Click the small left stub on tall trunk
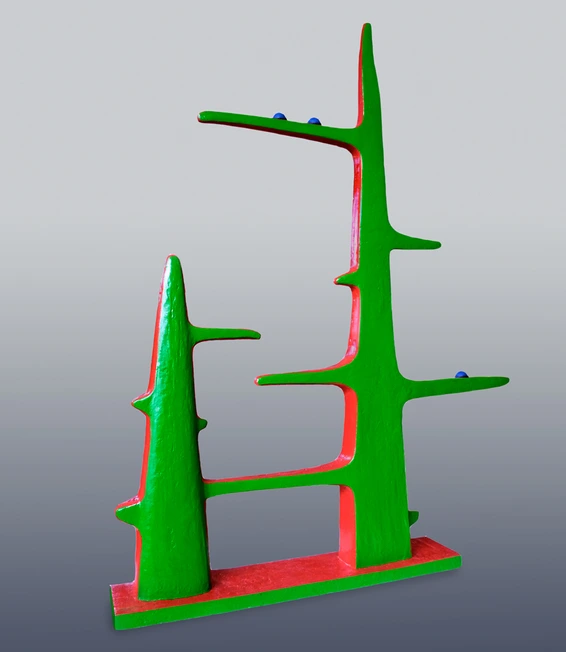Screen dimensions: 566x652 click(x=345, y=279)
